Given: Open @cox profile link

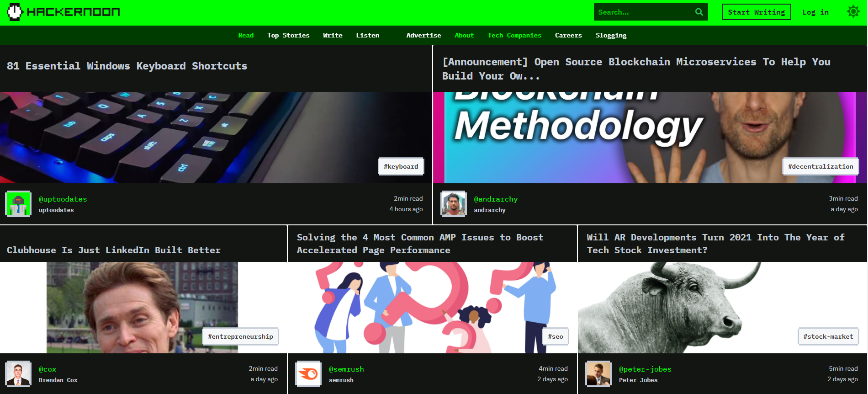Looking at the screenshot, I should click(x=48, y=369).
